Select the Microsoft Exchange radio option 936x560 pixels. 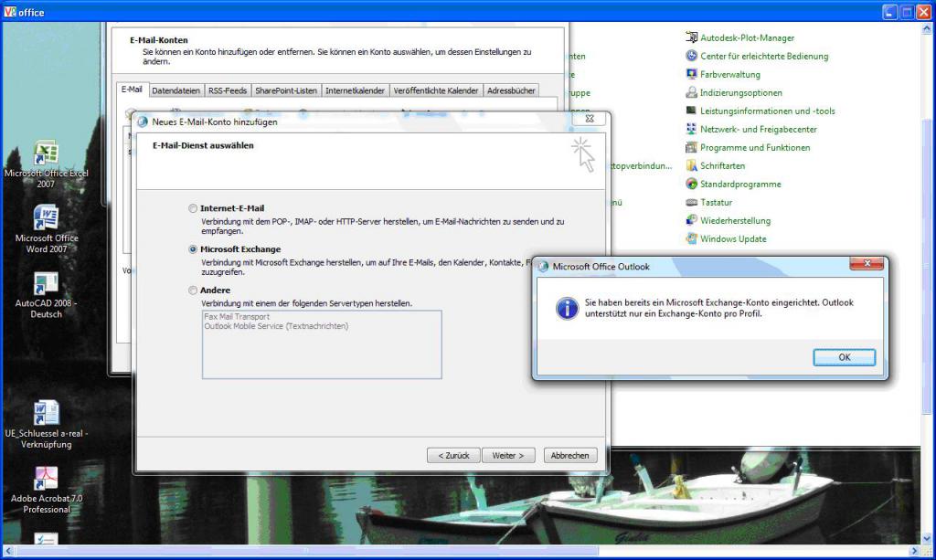pos(193,249)
